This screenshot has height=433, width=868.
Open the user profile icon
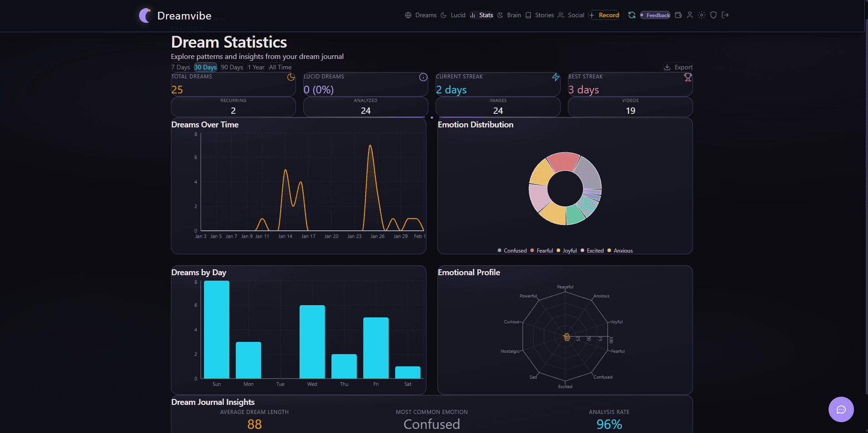click(689, 15)
